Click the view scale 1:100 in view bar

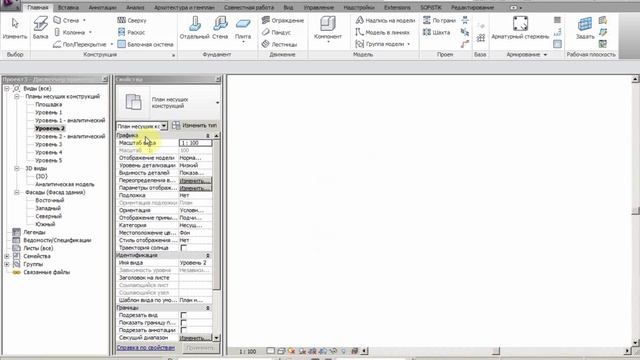(x=247, y=351)
